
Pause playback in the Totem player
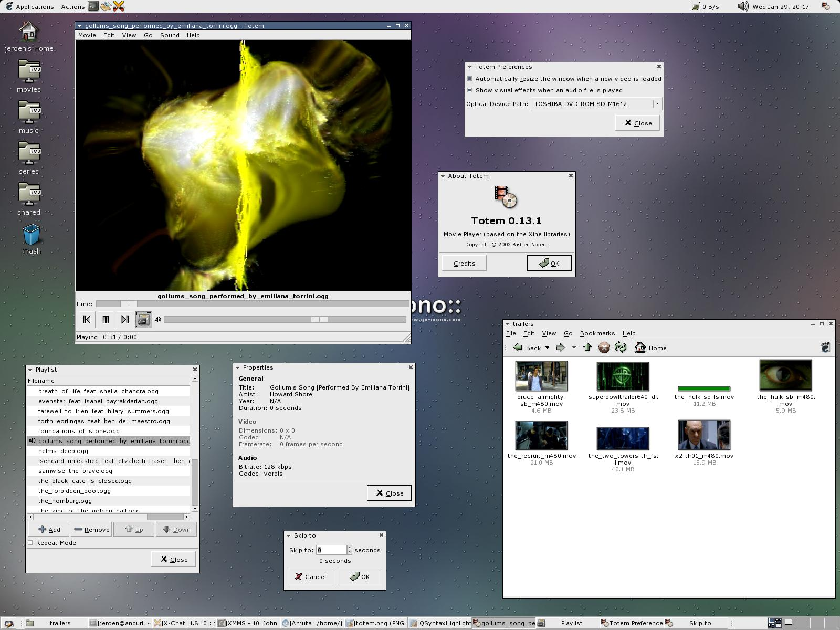(106, 319)
